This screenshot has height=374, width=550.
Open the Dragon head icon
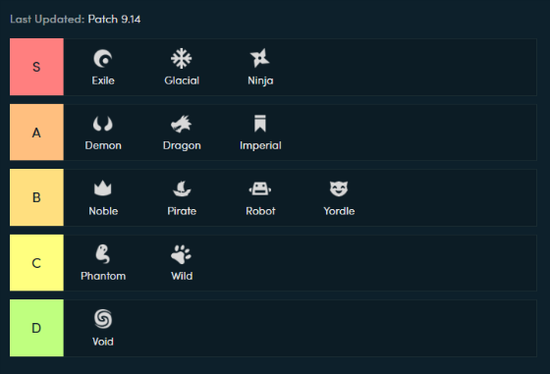(x=181, y=124)
